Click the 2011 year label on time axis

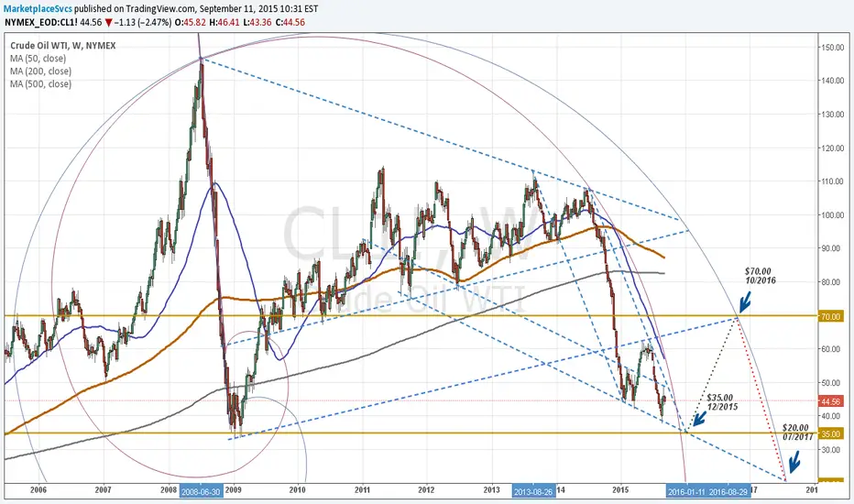(362, 490)
